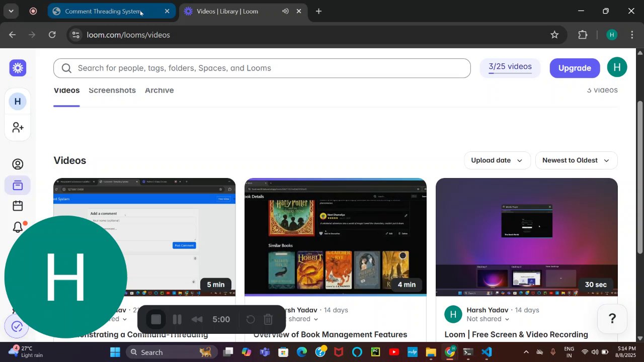Click the Harsh Yadav avatar on the 30 sec video
Screen dimensions: 644x362
453,314
